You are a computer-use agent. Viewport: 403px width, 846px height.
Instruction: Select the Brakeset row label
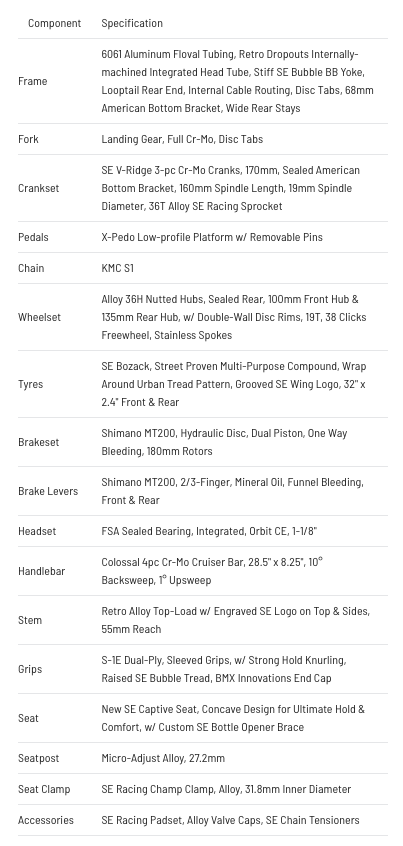tap(38, 442)
